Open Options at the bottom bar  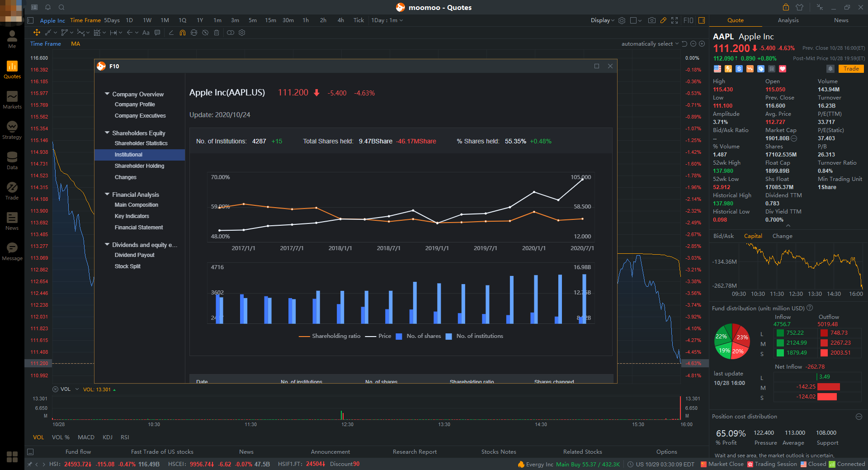pos(666,451)
